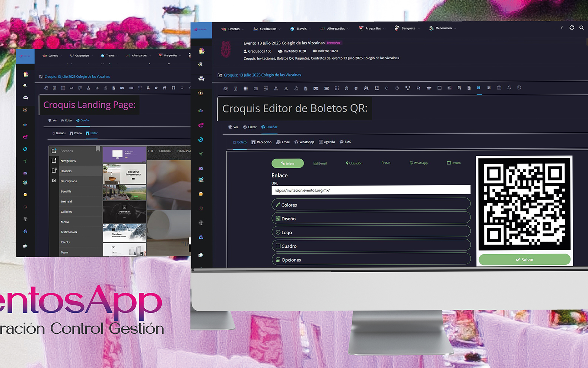Open the graduation cap icon in QR editor toolbar
Image resolution: width=588 pixels, height=368 pixels.
429,88
